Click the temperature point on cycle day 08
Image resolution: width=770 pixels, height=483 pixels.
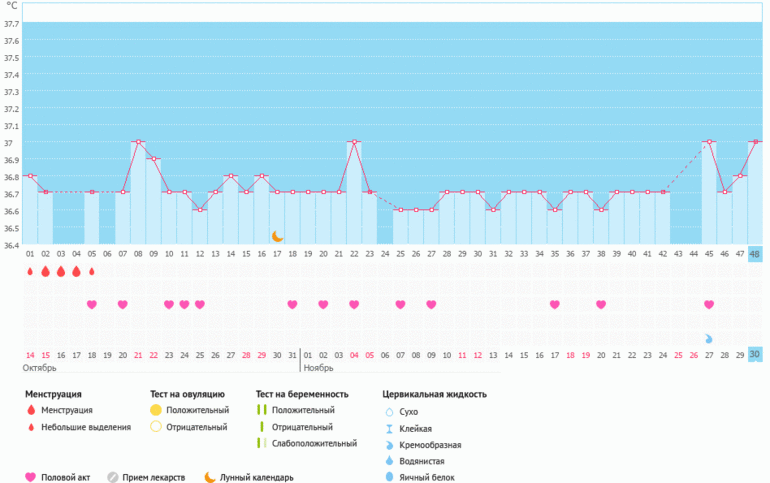[138, 142]
